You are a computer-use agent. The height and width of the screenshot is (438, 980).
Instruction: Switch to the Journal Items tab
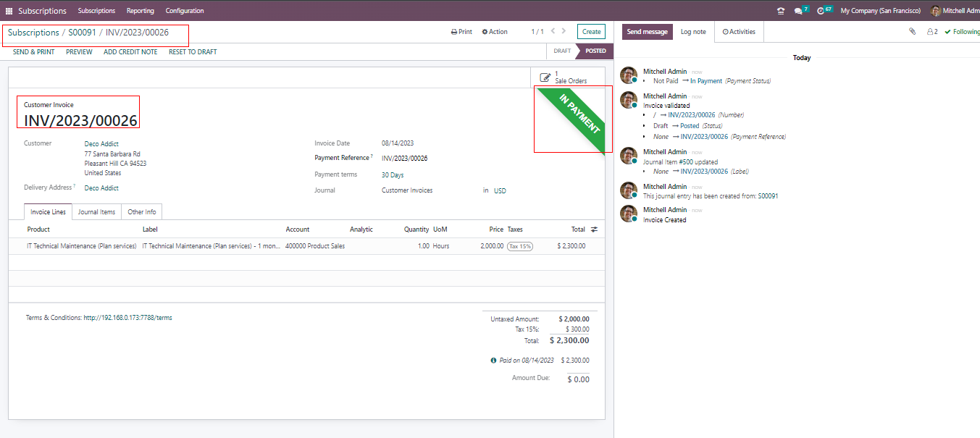[96, 212]
